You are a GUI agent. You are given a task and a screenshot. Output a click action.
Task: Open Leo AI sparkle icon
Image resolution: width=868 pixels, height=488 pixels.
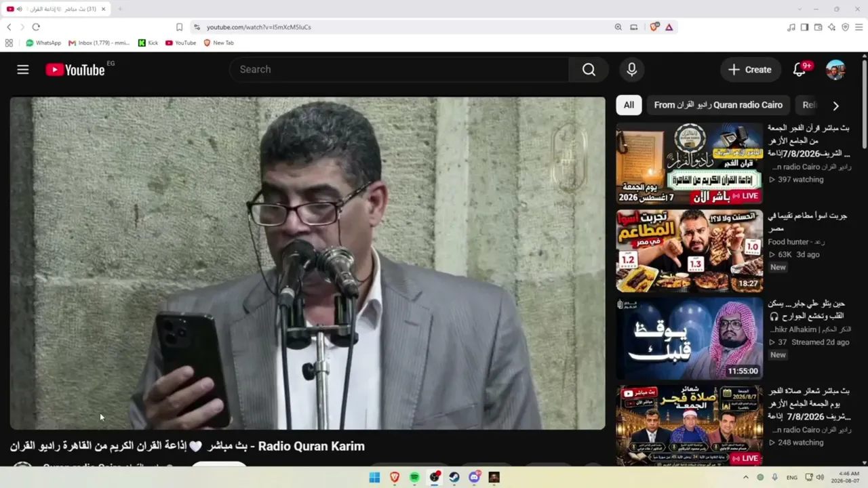tap(831, 27)
